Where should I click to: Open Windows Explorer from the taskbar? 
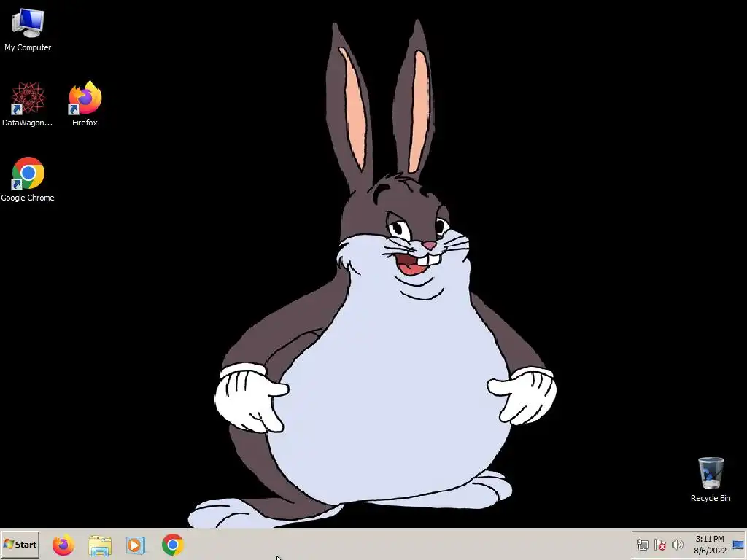(99, 545)
